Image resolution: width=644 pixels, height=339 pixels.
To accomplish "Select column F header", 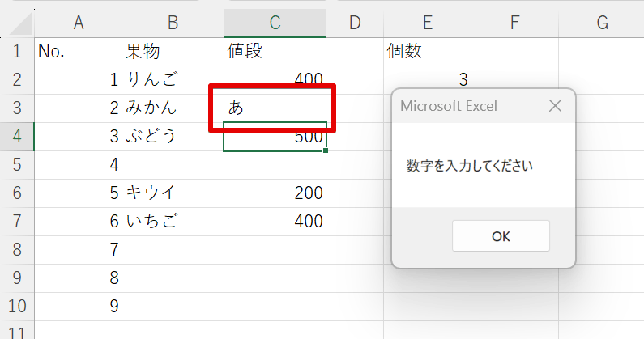I will pos(514,23).
